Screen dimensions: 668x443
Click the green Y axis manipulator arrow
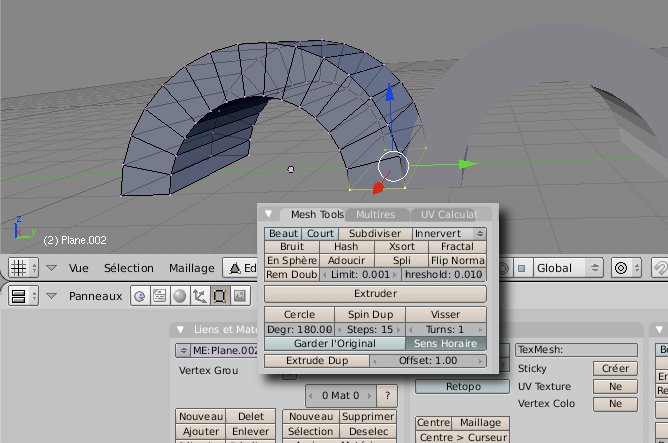coord(467,164)
